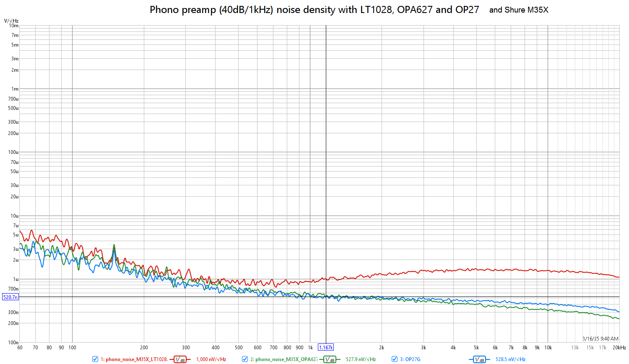
Task: Select the blue OP27G trace name
Action: click(x=410, y=359)
